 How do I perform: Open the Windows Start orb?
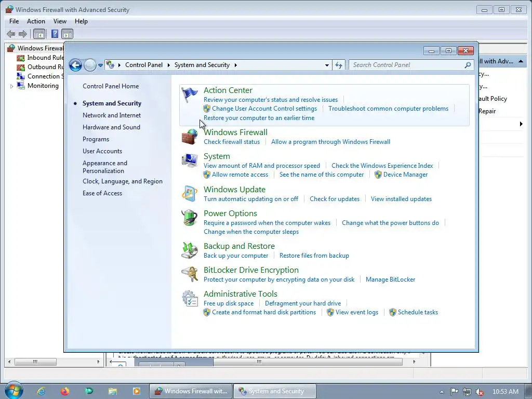pyautogui.click(x=14, y=391)
